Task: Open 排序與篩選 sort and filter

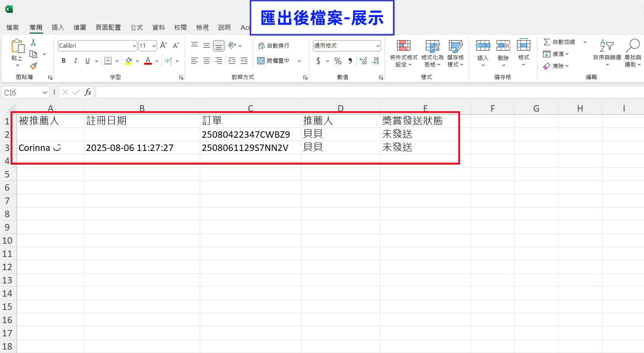Action: (x=607, y=53)
